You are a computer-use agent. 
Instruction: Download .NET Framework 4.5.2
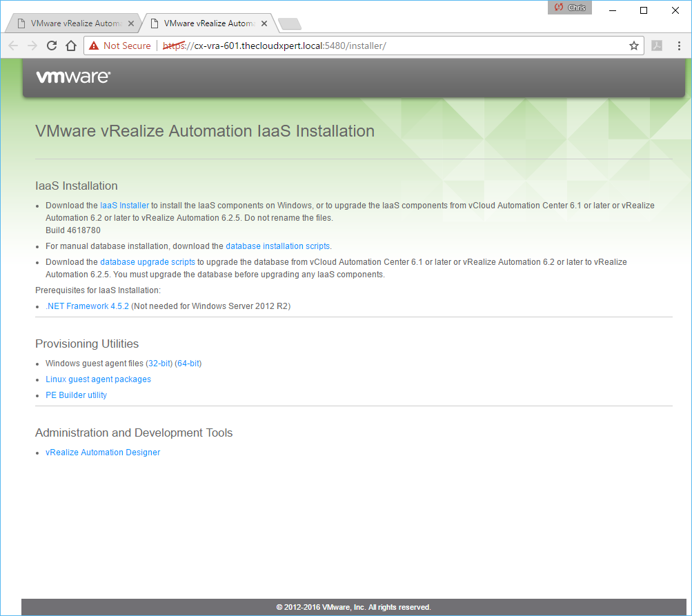[87, 306]
